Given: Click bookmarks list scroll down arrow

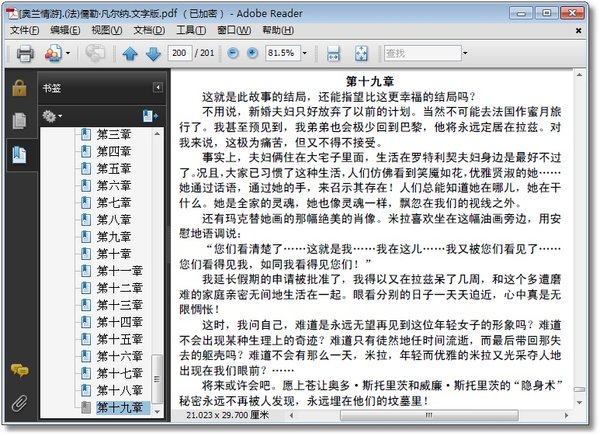Looking at the screenshot, I should coord(157,412).
